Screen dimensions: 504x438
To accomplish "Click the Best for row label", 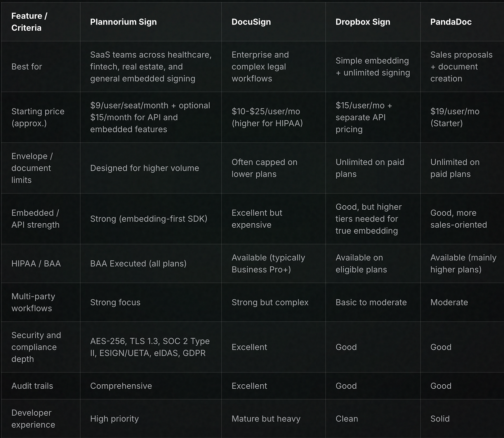I will 27,67.
